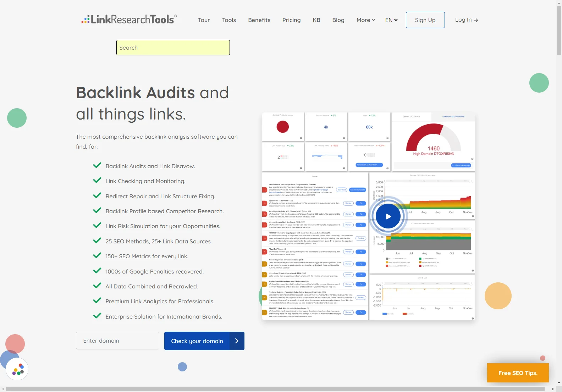
Task: Click 'Link Checking and Monitoring.' text
Action: (x=145, y=181)
